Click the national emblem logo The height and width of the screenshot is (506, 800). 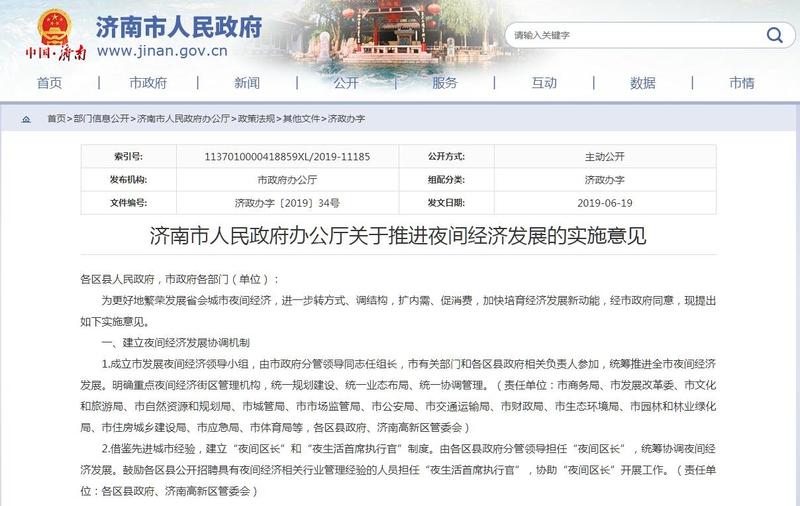pos(55,27)
